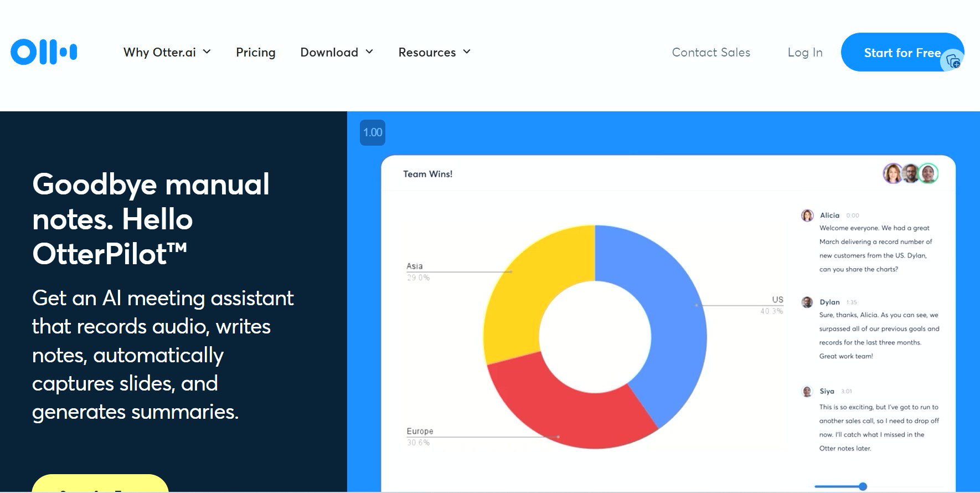The height and width of the screenshot is (493, 980).
Task: Click the 3:01 timestamp next to Siya
Action: coord(847,392)
